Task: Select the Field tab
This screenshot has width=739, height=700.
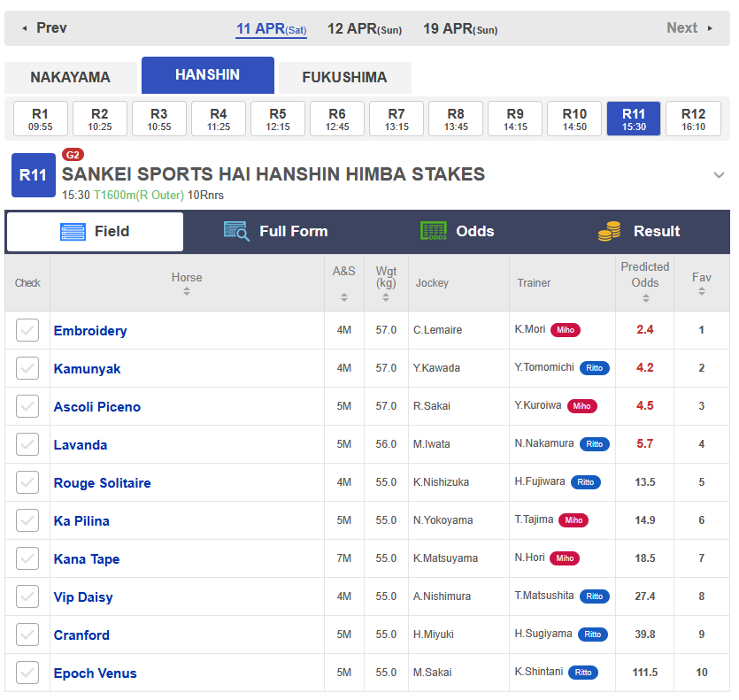Action: [x=96, y=232]
